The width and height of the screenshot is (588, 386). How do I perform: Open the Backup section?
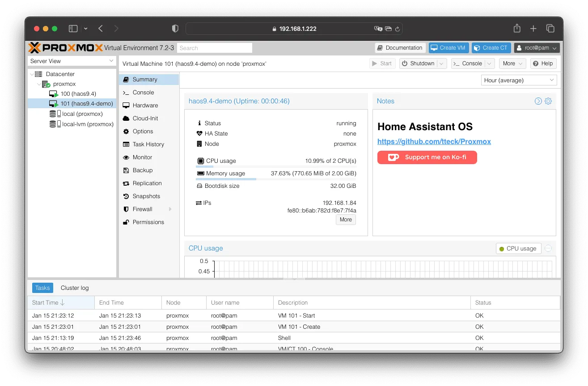(148, 170)
